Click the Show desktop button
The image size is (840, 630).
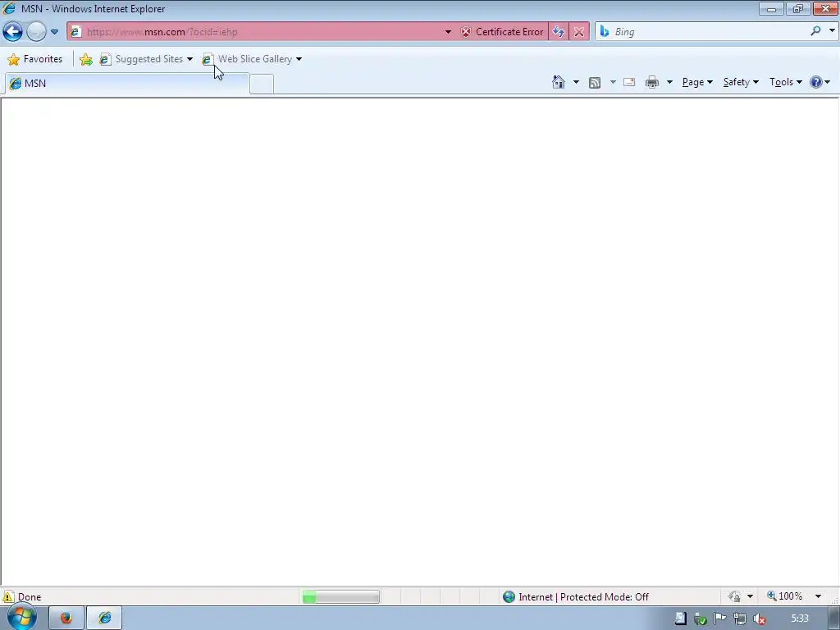[x=834, y=619]
